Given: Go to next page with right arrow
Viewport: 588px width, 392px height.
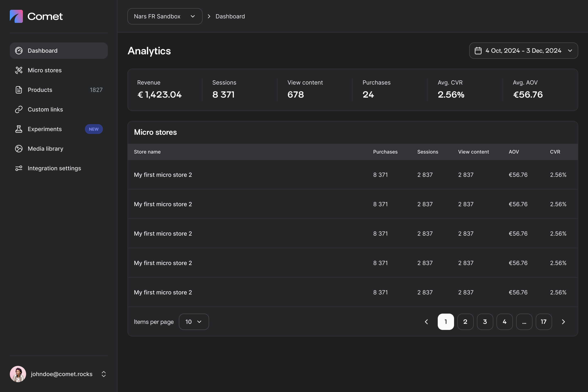Looking at the screenshot, I should tap(563, 322).
